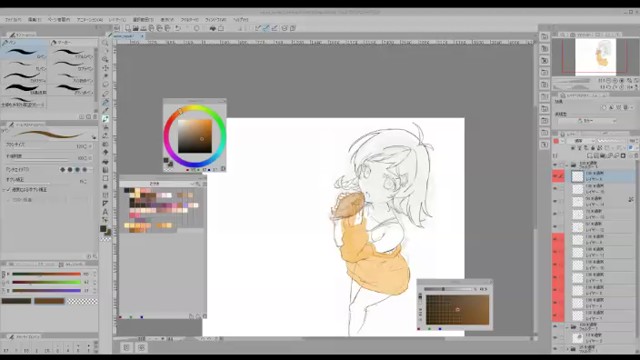Toggle visibility of the selected top layer
640x360 pixels.
(x=555, y=176)
